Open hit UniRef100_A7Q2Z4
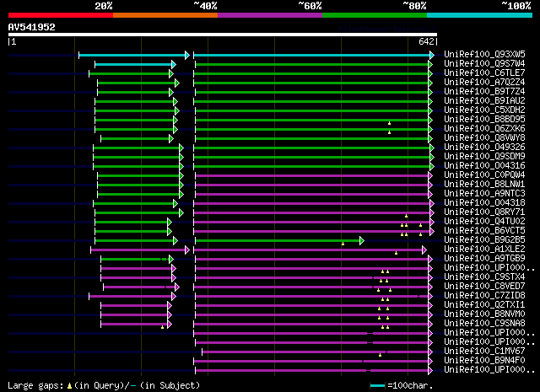The height and width of the screenshot is (392, 540). (484, 83)
